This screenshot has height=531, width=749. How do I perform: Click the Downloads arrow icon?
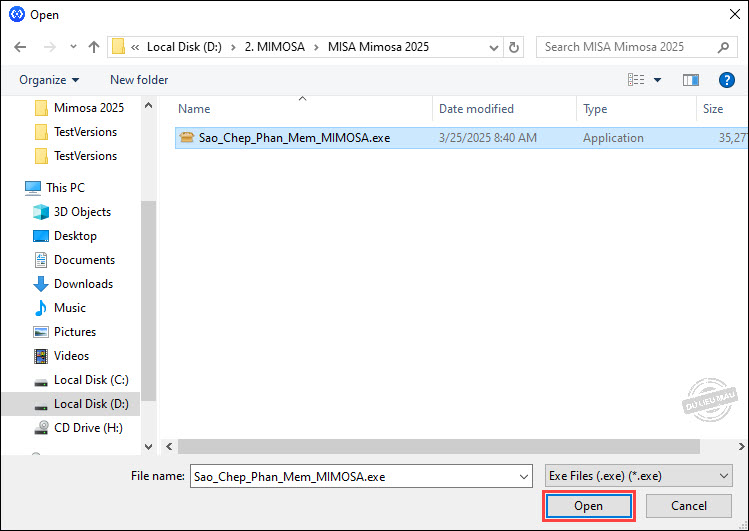click(x=41, y=284)
